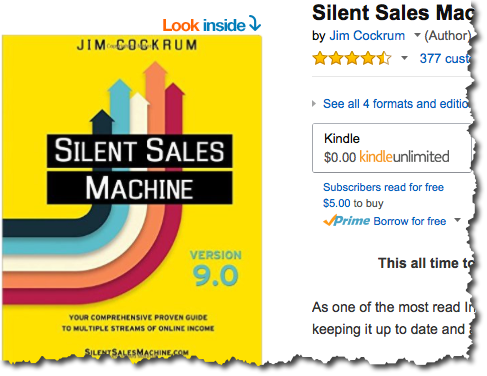
Task: Click SilentSalesMachine.com text on cover
Action: click(137, 352)
